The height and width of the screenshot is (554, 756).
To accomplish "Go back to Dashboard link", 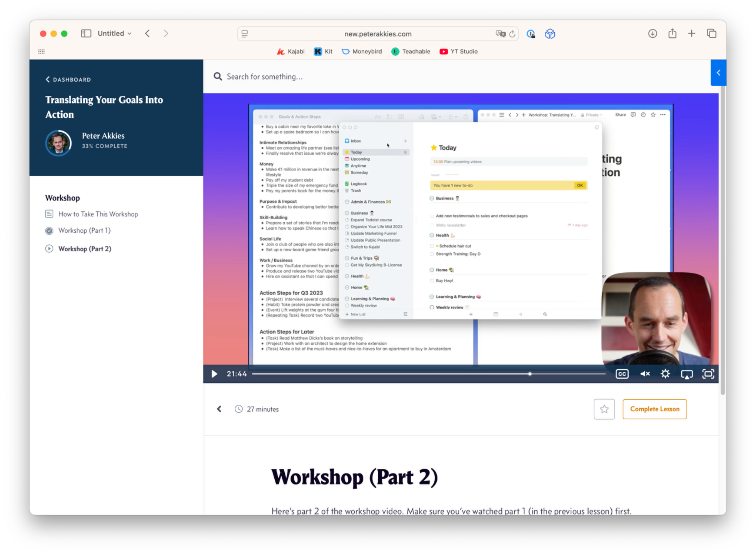I will [68, 80].
